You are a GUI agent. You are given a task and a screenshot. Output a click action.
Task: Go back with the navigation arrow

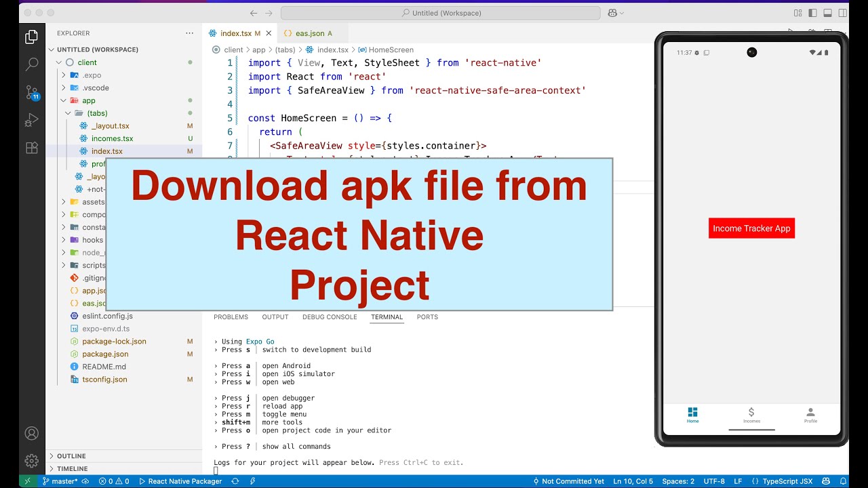pyautogui.click(x=254, y=13)
